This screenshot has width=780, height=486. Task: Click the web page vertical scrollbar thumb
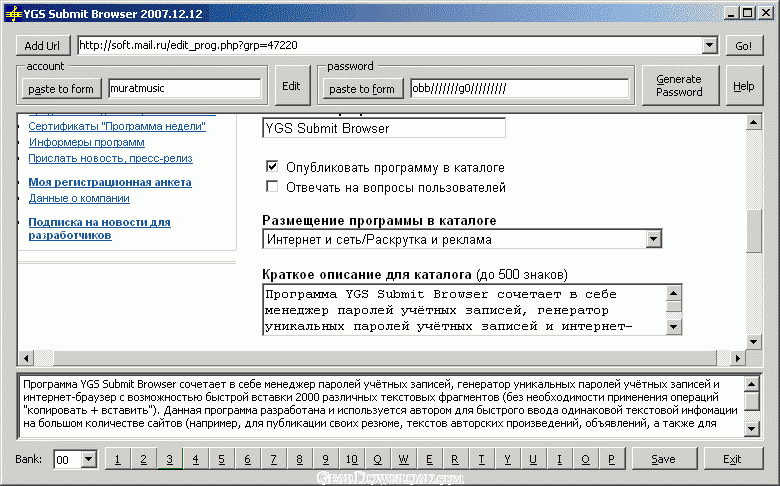754,231
